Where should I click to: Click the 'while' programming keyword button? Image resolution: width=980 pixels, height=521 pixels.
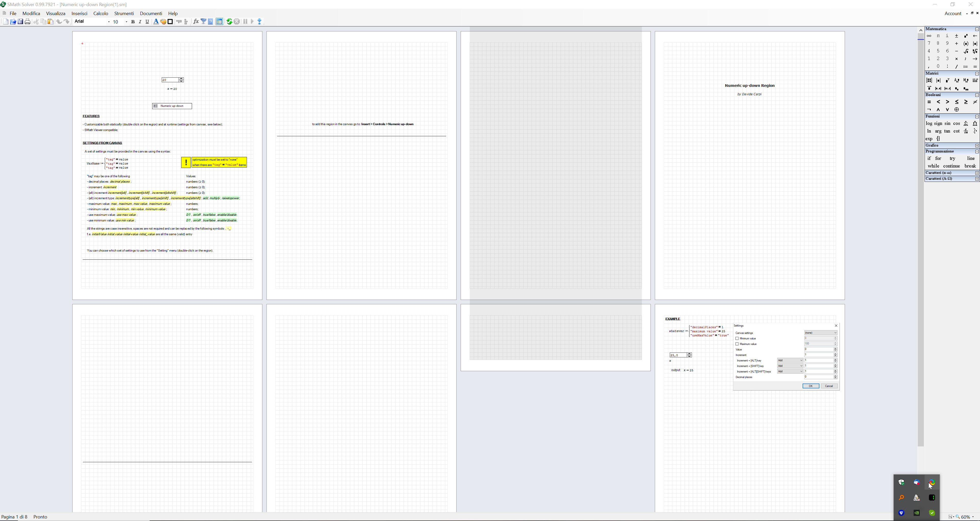coord(933,166)
